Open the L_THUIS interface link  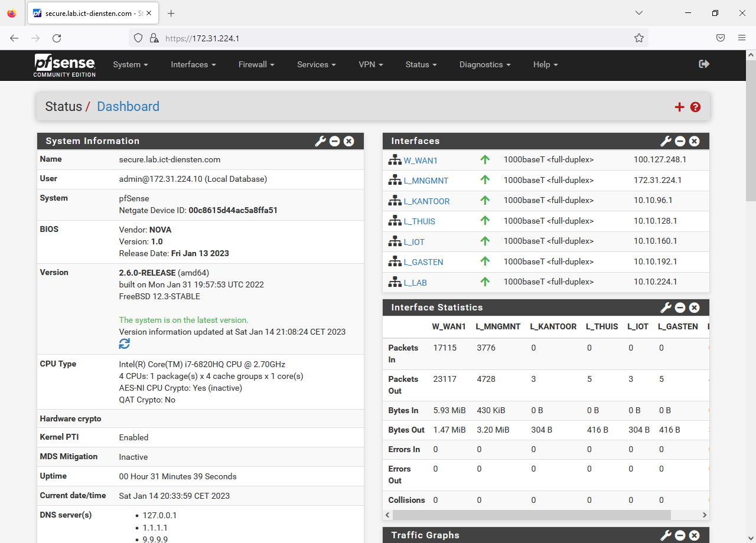(x=419, y=221)
